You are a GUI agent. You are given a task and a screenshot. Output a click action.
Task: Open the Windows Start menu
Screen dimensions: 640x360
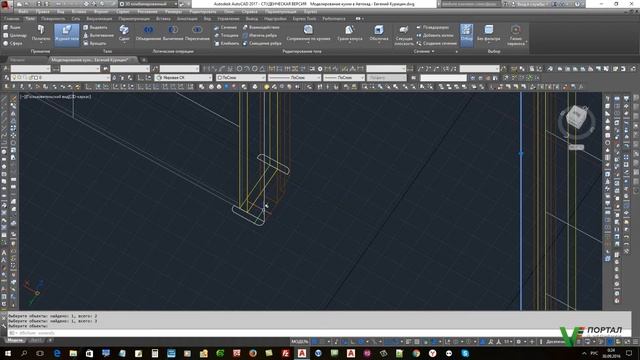[8, 353]
